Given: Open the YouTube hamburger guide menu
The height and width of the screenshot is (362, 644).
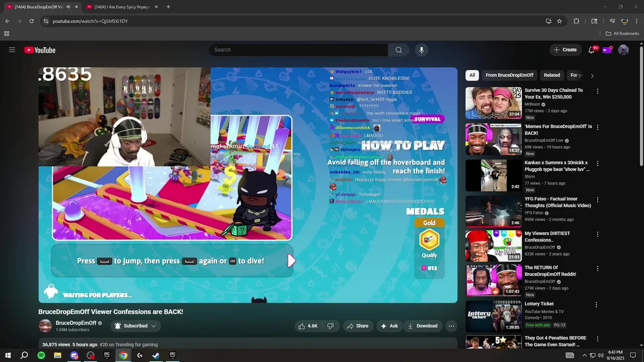Looking at the screenshot, I should pyautogui.click(x=12, y=50).
